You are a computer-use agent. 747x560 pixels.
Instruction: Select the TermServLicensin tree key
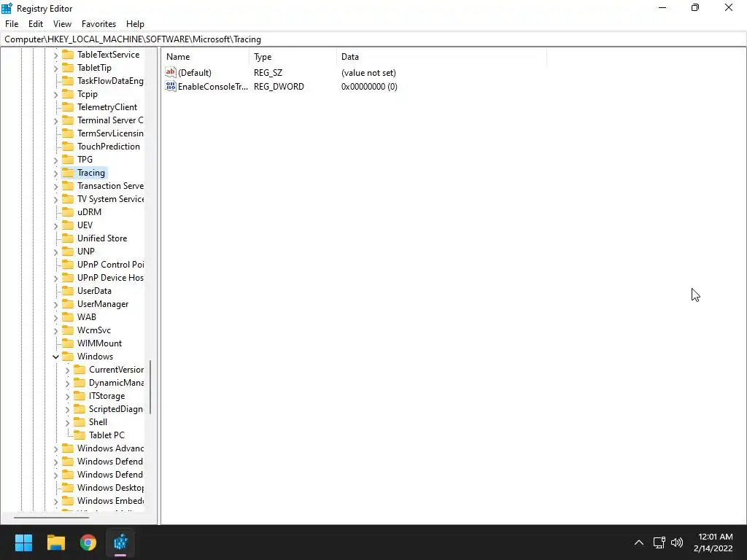(111, 133)
